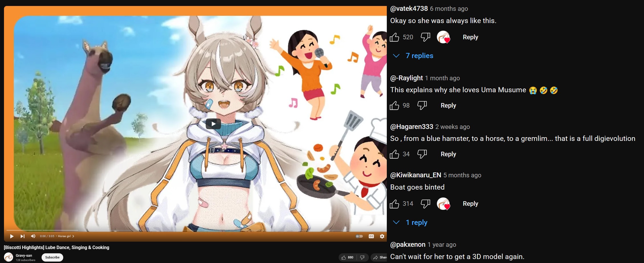Click the large center play button

click(x=213, y=124)
